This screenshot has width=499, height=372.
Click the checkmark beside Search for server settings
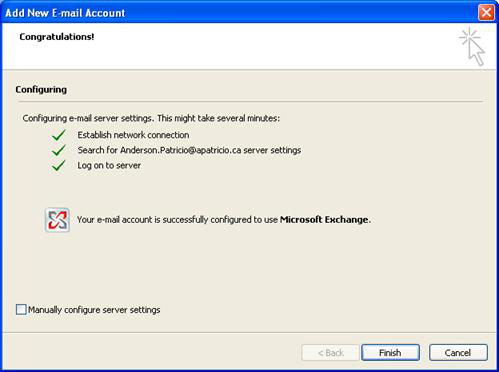point(59,150)
